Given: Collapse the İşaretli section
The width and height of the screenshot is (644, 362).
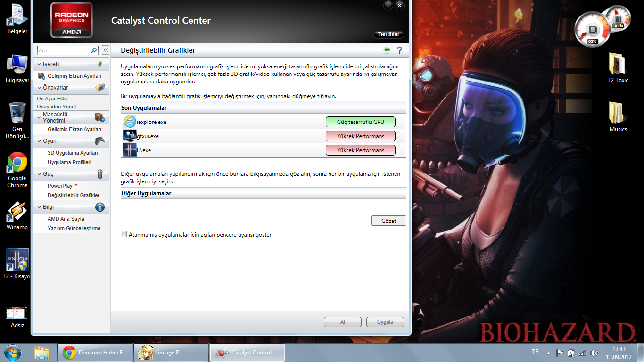Looking at the screenshot, I should (40, 64).
